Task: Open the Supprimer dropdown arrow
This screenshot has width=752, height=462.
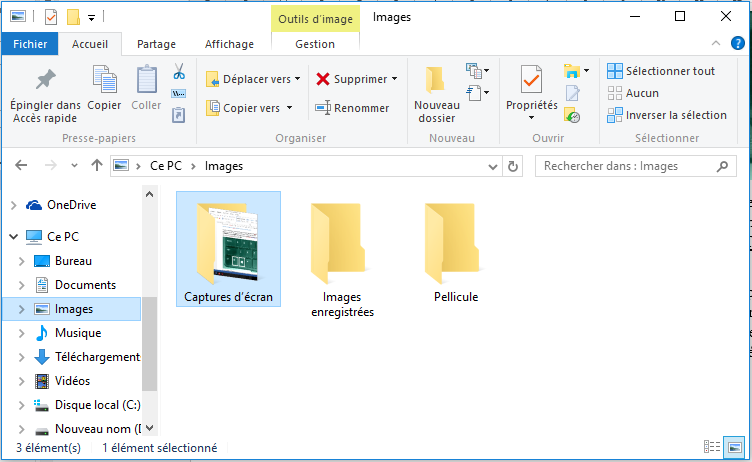Action: tap(395, 79)
